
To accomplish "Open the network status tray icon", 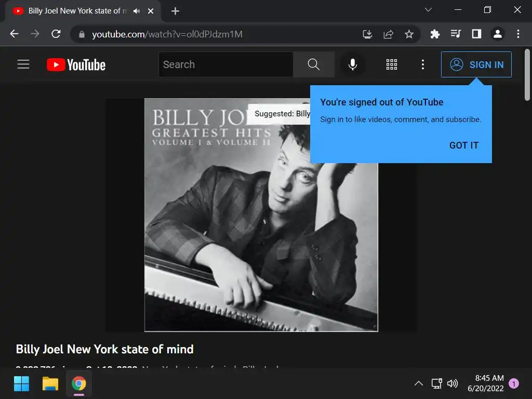I will [436, 383].
